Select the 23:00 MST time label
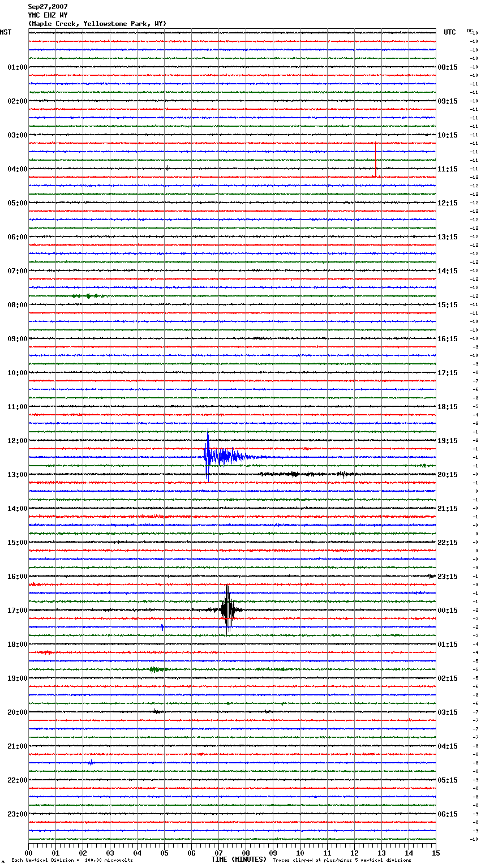The width and height of the screenshot is (481, 868). coord(18,814)
